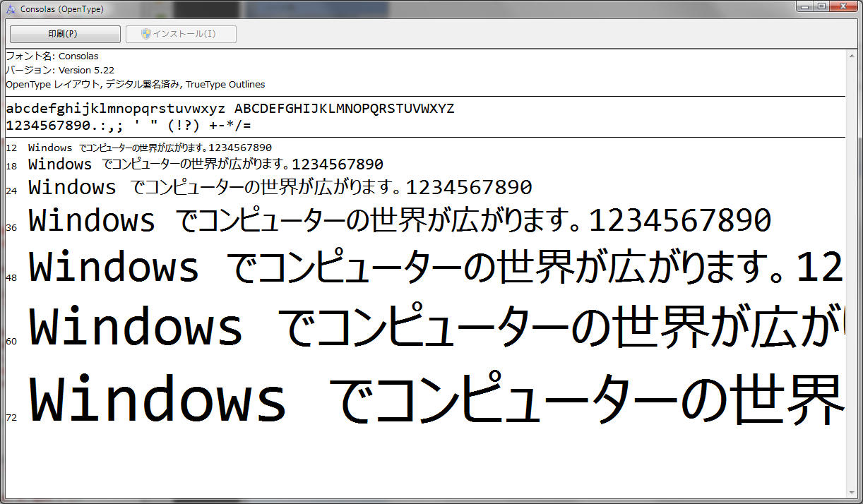The height and width of the screenshot is (504, 863).
Task: Click the size 12 sample text line
Action: pos(150,148)
